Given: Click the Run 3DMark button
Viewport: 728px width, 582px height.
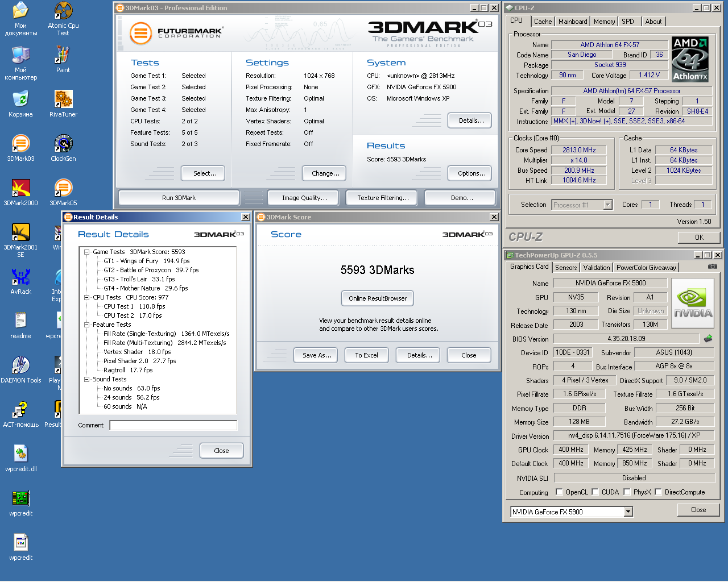Looking at the screenshot, I should (x=179, y=198).
